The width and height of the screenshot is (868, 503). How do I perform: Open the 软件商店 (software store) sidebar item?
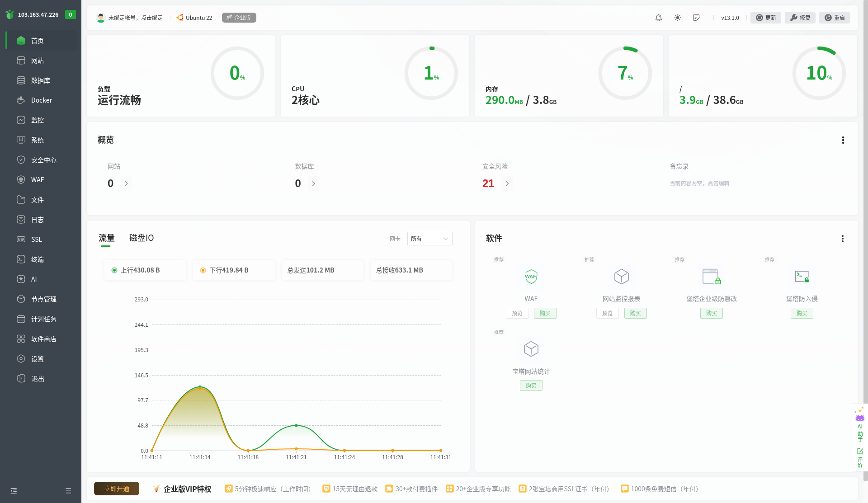coord(41,339)
